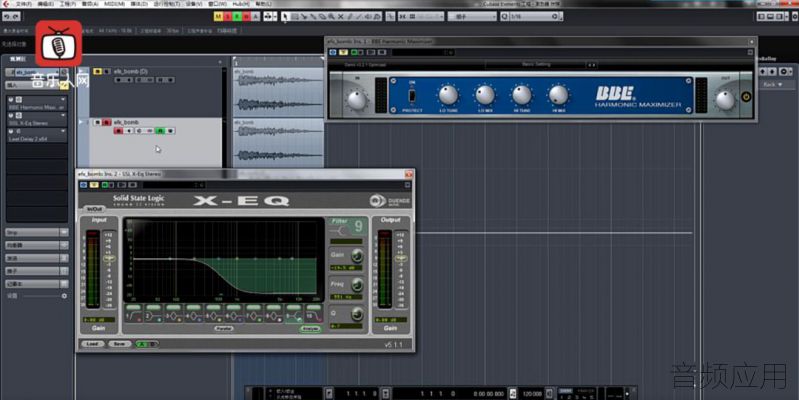Viewport: 799px width, 400px height.
Task: Toggle power on SSL X-Eq Stereo insert
Action: tap(11, 116)
